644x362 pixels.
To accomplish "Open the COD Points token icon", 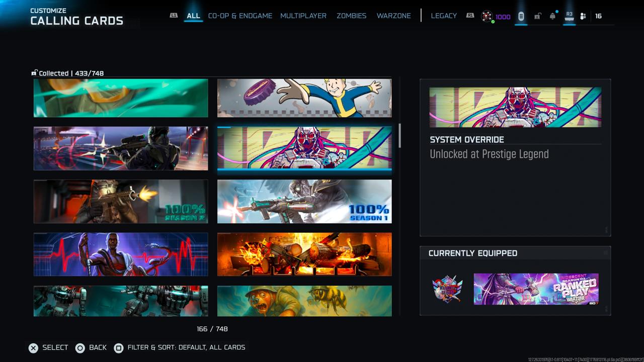I will [x=487, y=16].
